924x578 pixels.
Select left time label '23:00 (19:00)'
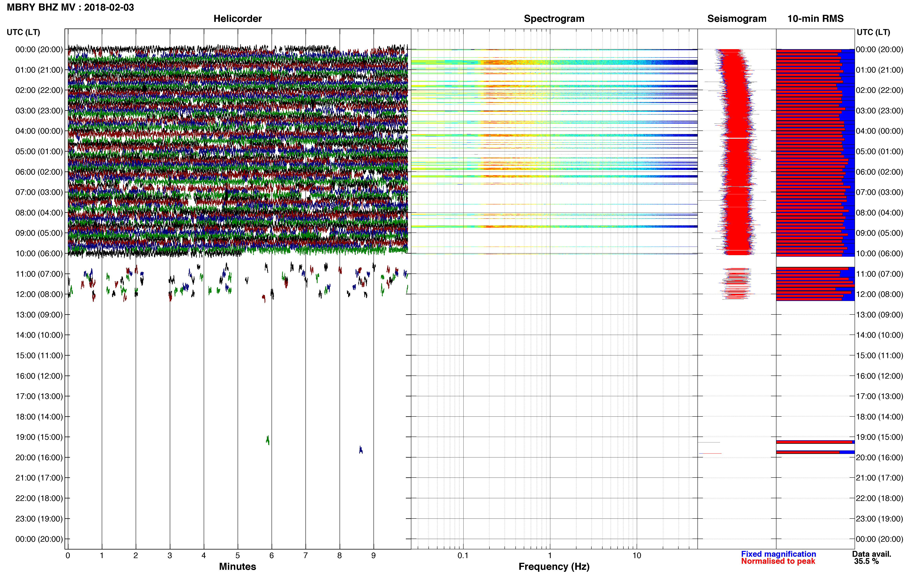(39, 519)
